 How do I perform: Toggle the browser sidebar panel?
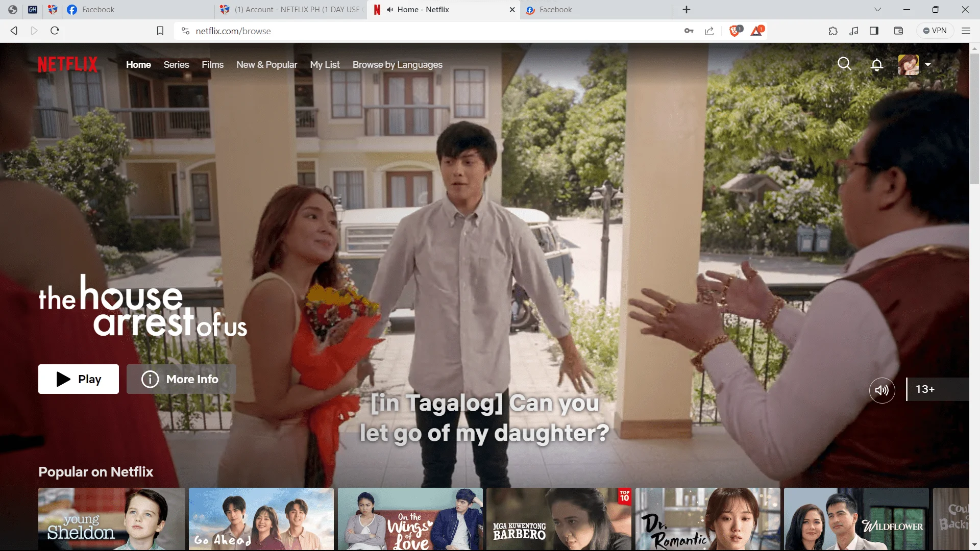click(874, 31)
